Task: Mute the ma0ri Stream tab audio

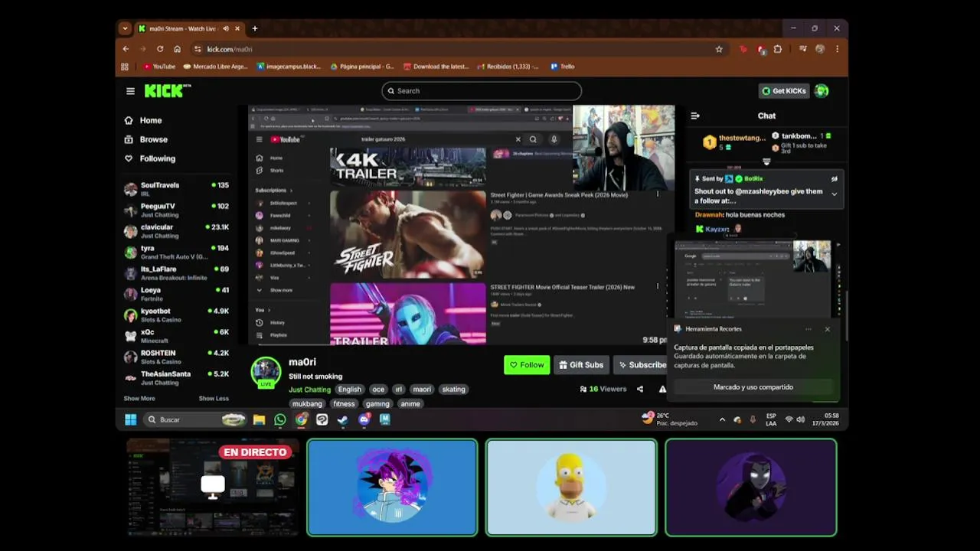Action: (225, 28)
